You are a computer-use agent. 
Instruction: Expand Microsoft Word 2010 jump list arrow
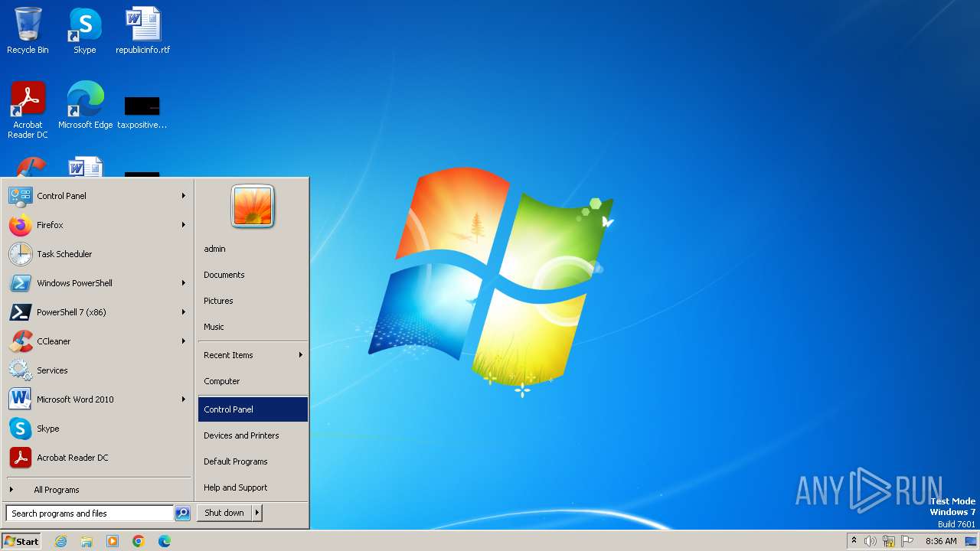click(x=184, y=399)
